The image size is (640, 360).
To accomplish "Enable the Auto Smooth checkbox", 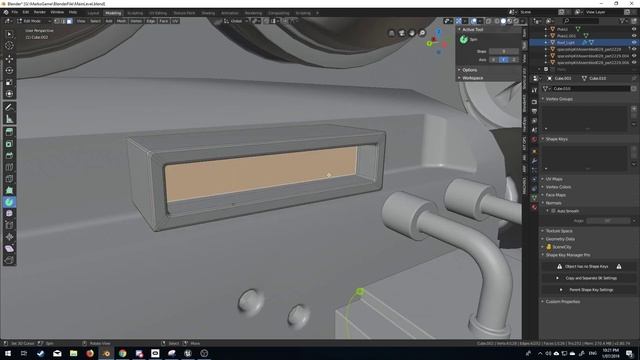I will [x=553, y=211].
